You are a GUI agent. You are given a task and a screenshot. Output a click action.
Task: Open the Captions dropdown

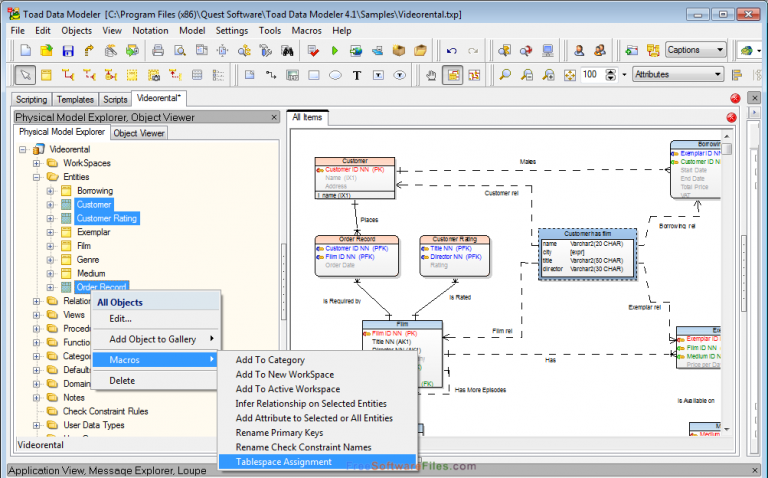coord(695,50)
